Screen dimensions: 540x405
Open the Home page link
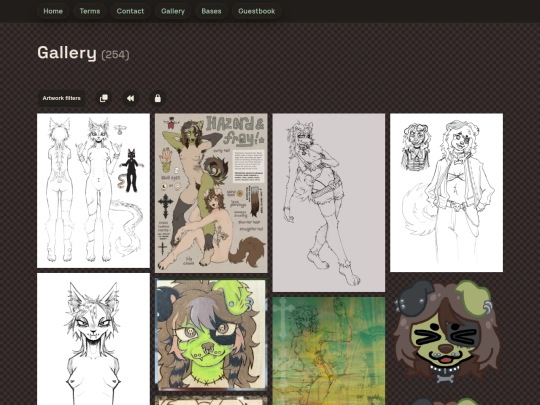click(53, 11)
